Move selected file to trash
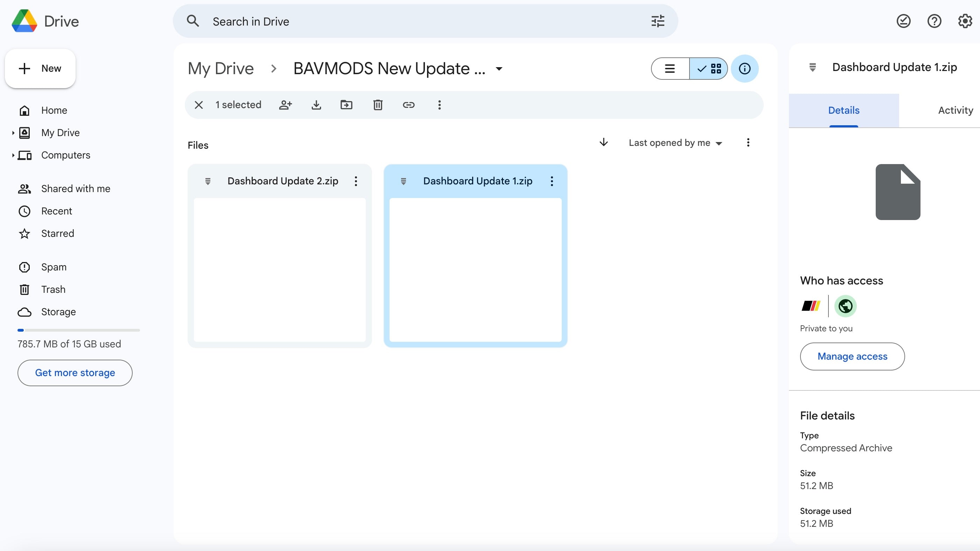 click(377, 105)
